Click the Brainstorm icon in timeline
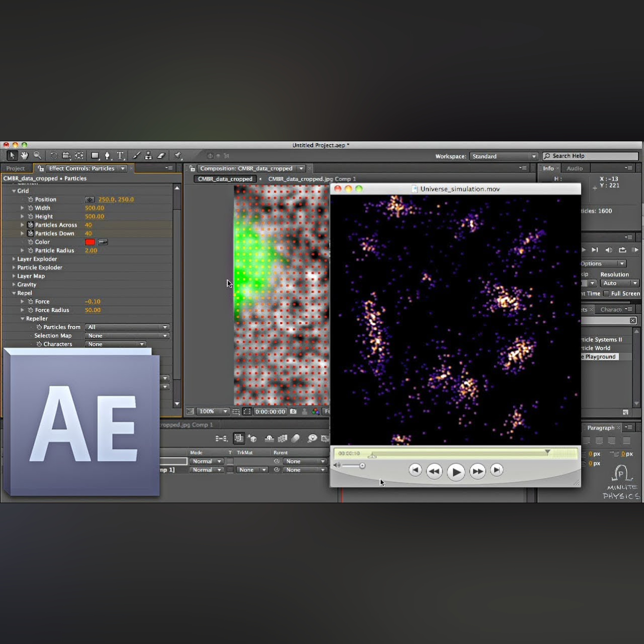The height and width of the screenshot is (644, 644). pos(312,439)
